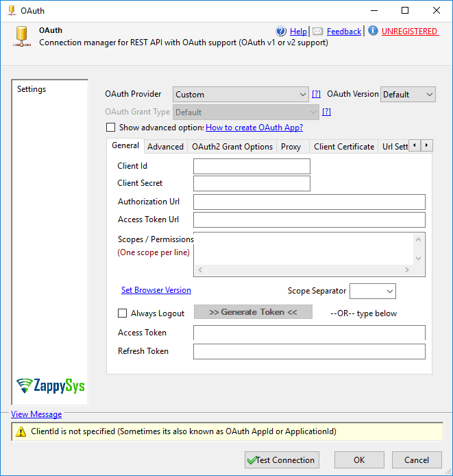
Task: Open the OAuth Grant Type dropdown
Action: [246, 112]
